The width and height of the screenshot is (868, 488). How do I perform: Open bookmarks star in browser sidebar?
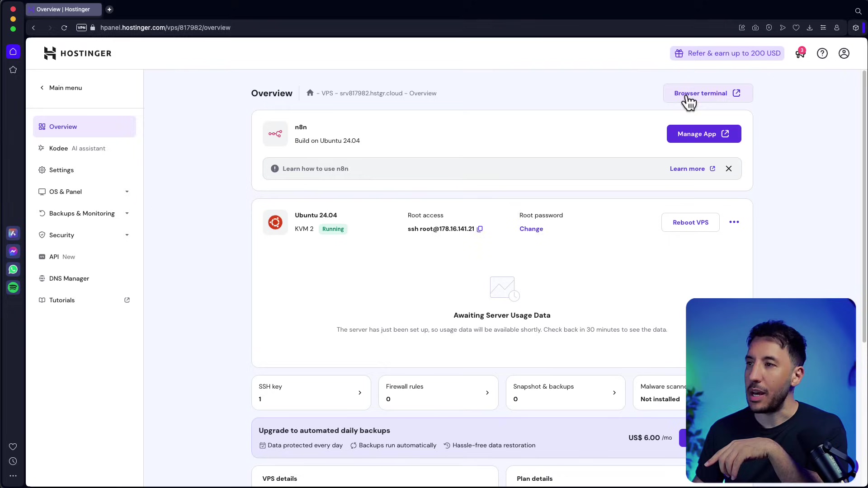[x=13, y=70]
